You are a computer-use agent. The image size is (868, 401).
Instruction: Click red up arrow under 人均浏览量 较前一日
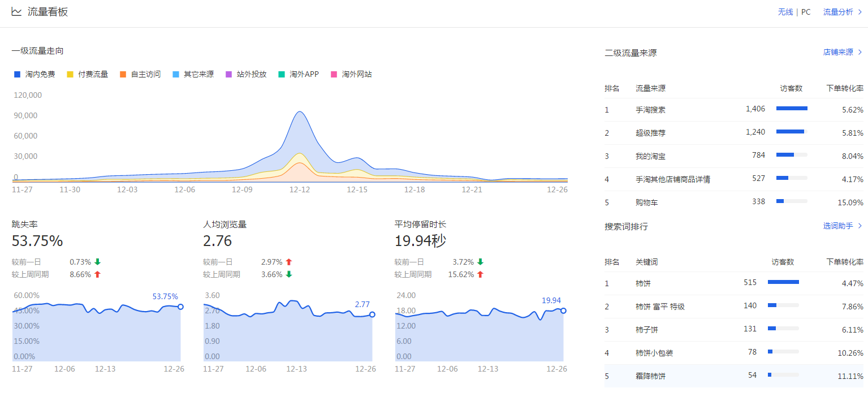click(x=288, y=262)
